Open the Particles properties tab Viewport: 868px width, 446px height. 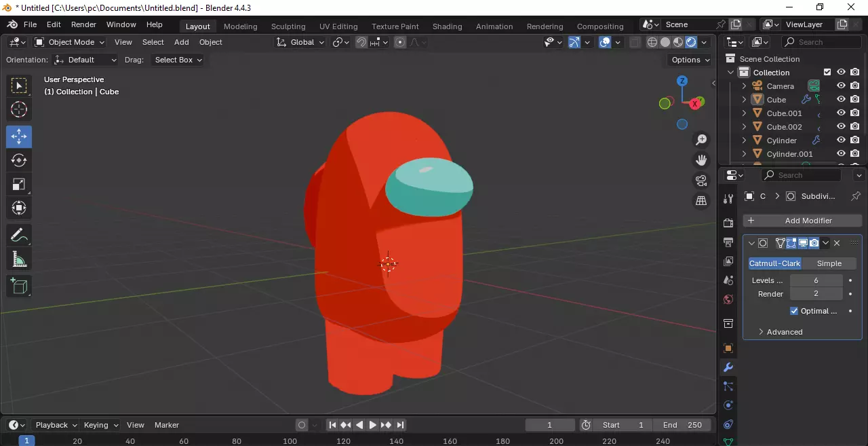pos(728,386)
